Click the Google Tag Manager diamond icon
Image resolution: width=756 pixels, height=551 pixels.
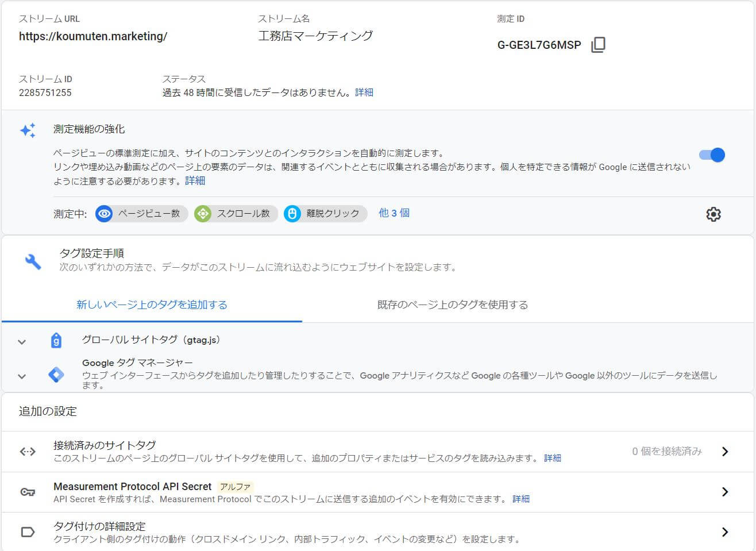(x=56, y=375)
